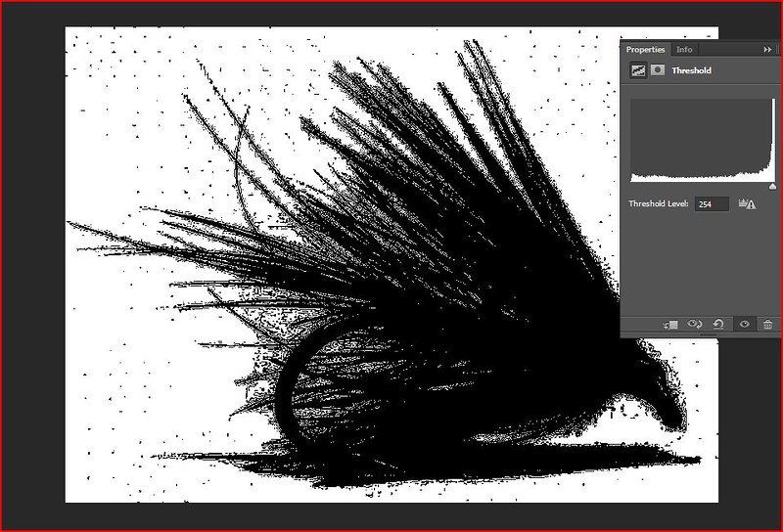
Task: Collapse the Properties panel with double arrows
Action: coord(767,49)
